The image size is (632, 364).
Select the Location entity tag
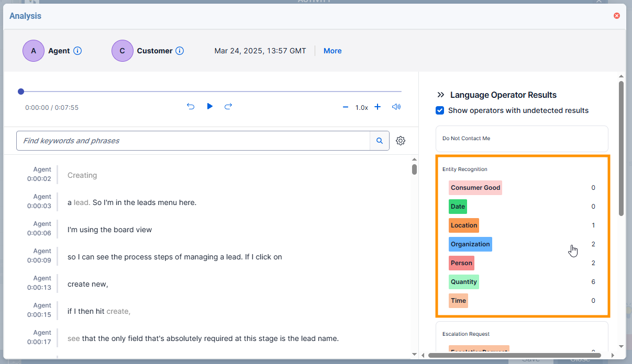(464, 225)
